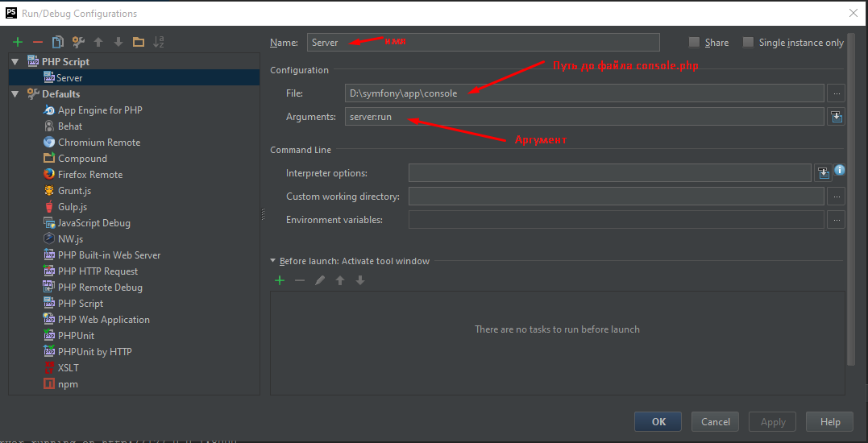
Task: Copy the selected configuration
Action: tap(57, 42)
